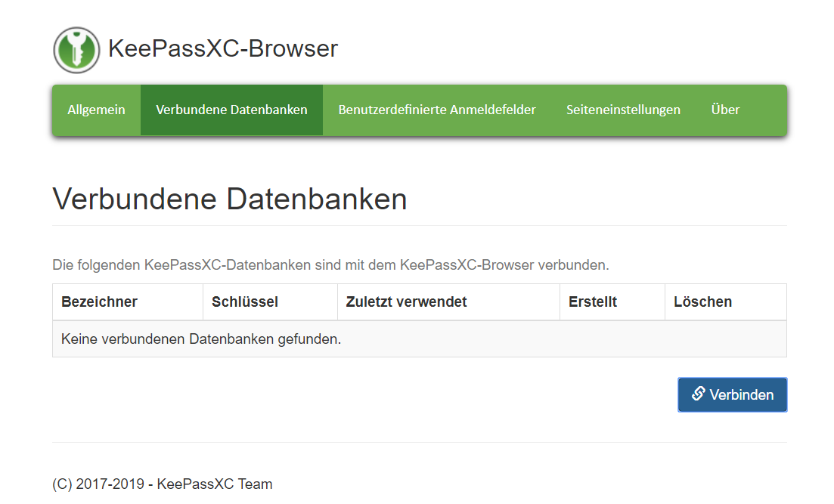Viewport: 834px width, 504px height.
Task: Select the Verbundene Datenbanken tab
Action: [x=231, y=110]
